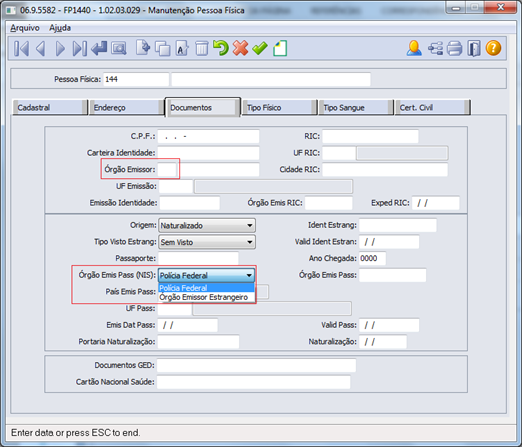
Task: Collapse the Órgão Emis Pass (NIS) dropdown
Action: [x=249, y=276]
